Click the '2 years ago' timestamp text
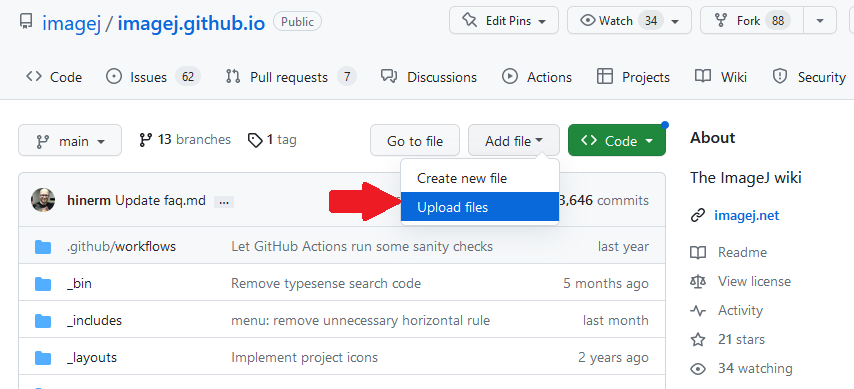 pyautogui.click(x=613, y=357)
